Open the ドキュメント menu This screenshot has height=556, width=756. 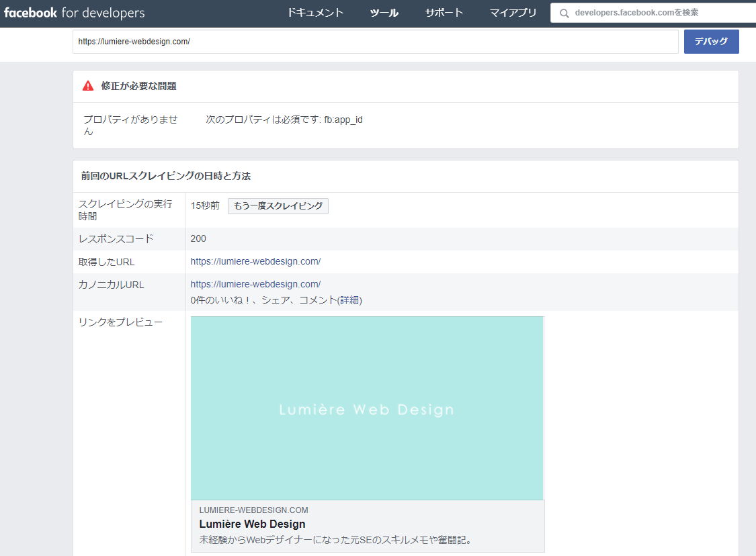click(315, 13)
